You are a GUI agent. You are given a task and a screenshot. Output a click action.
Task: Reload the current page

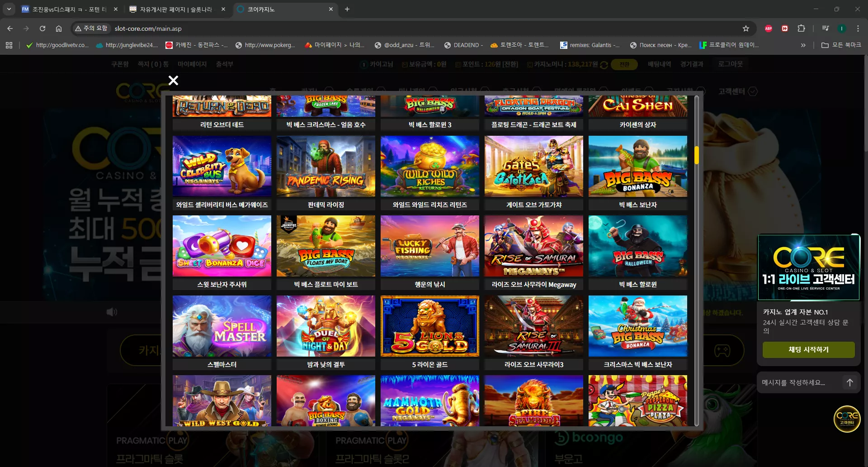[42, 29]
